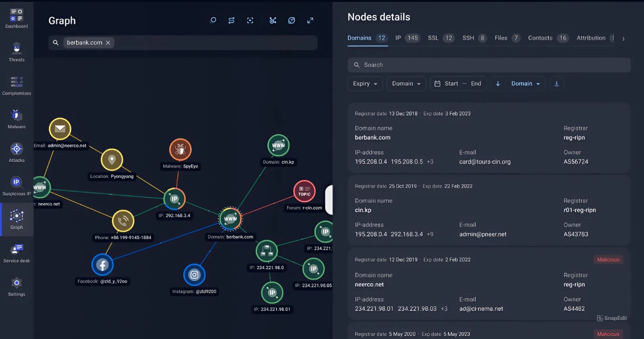Navigate to Attacks in the sidebar

(17, 152)
